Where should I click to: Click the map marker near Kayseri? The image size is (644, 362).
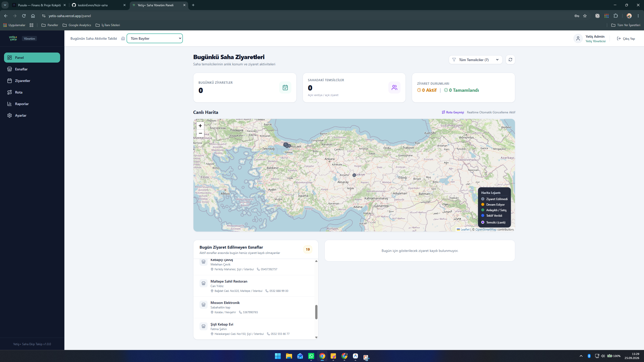(x=354, y=175)
